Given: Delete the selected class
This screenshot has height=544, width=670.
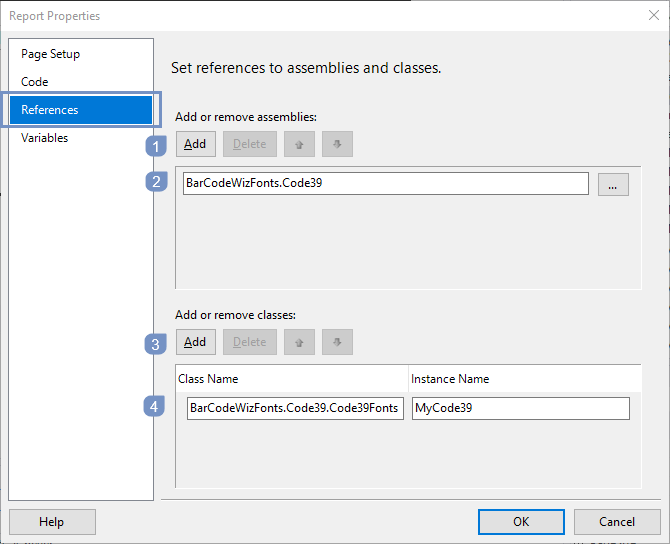Looking at the screenshot, I should 250,342.
